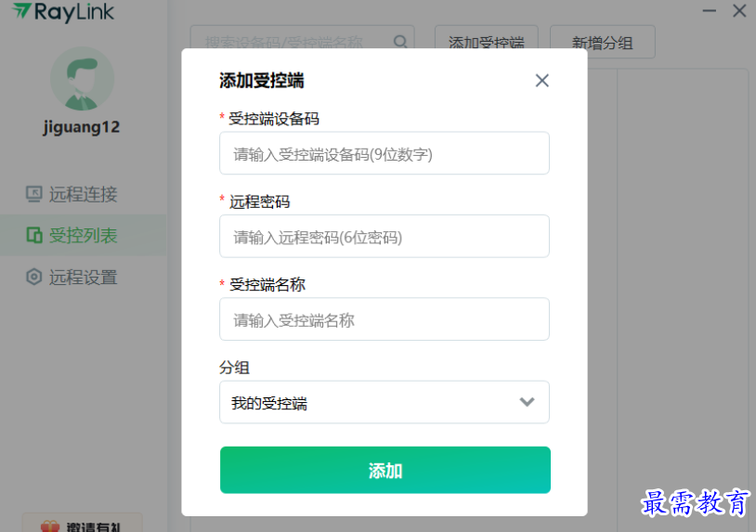Click the 远程连接 monitor icon
The image size is (756, 532).
tap(34, 194)
